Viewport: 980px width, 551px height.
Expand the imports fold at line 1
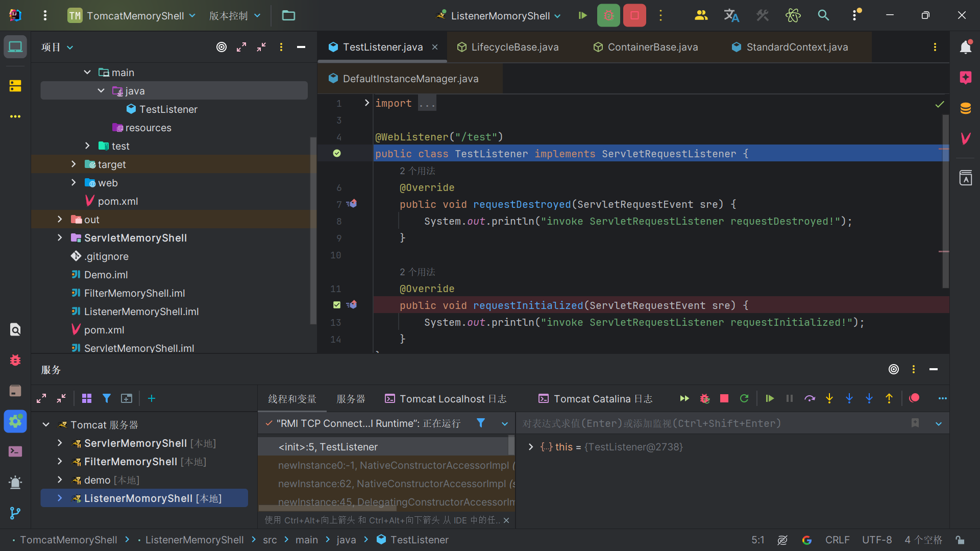366,103
